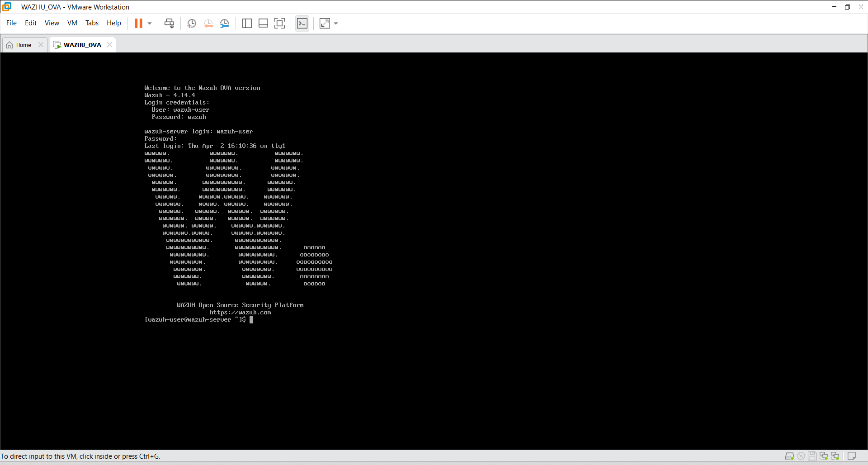868x465 pixels.
Task: Click the 'Wazuh - 4.14.4' version line
Action: tap(170, 95)
